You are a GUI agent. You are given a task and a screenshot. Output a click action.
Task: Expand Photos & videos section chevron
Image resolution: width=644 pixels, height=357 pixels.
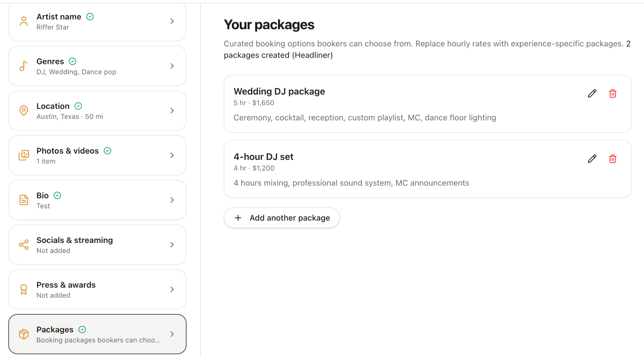[x=172, y=155]
